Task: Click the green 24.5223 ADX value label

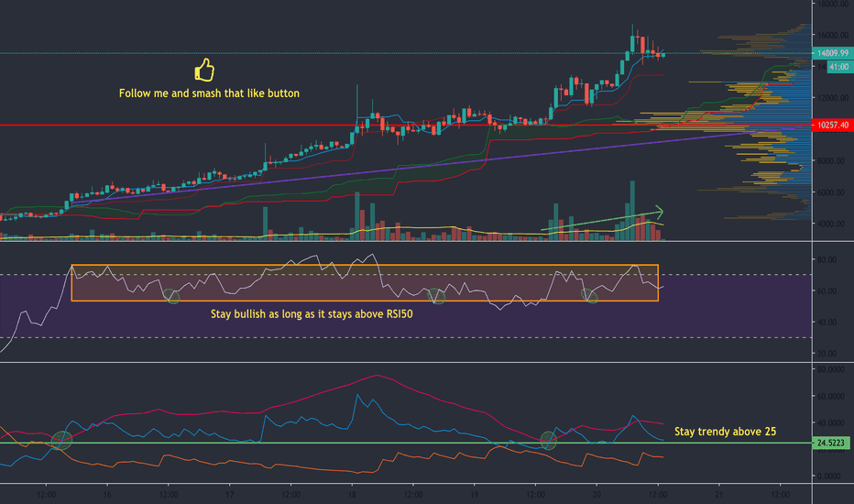Action: tap(830, 443)
